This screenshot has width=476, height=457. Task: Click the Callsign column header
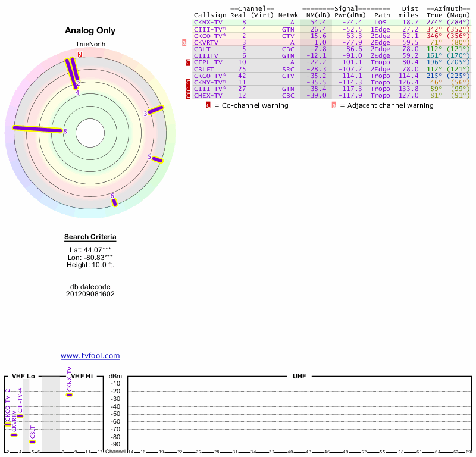pyautogui.click(x=210, y=15)
